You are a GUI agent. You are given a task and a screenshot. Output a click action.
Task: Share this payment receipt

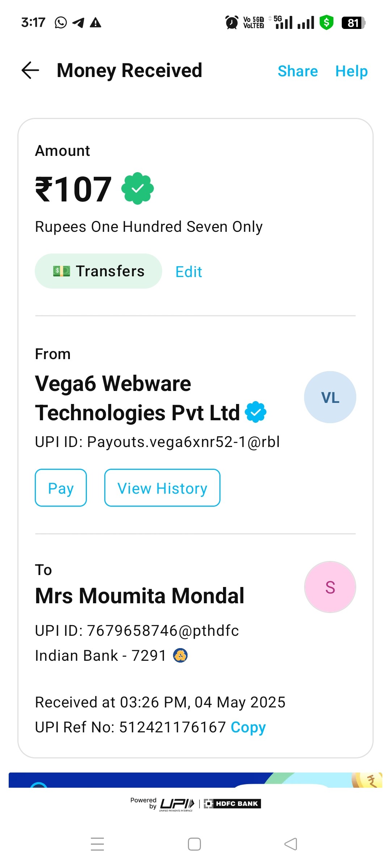tap(298, 71)
